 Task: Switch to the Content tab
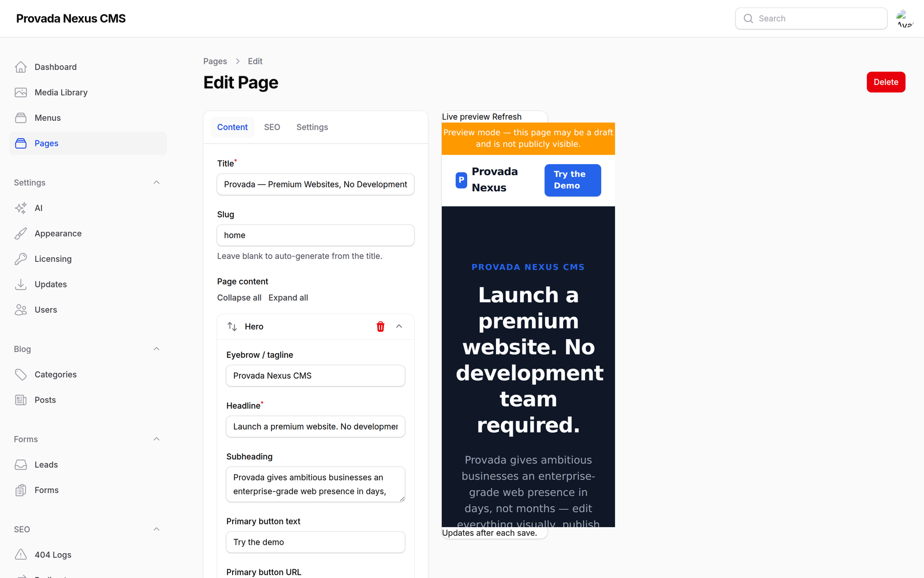pos(232,127)
